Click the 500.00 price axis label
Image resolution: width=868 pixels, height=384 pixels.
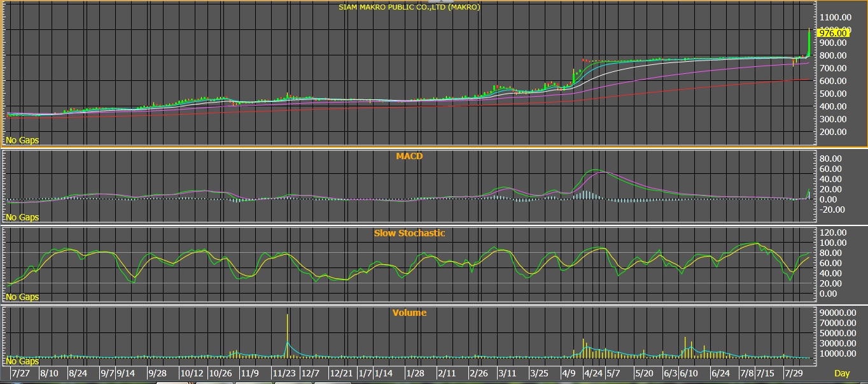pyautogui.click(x=834, y=94)
